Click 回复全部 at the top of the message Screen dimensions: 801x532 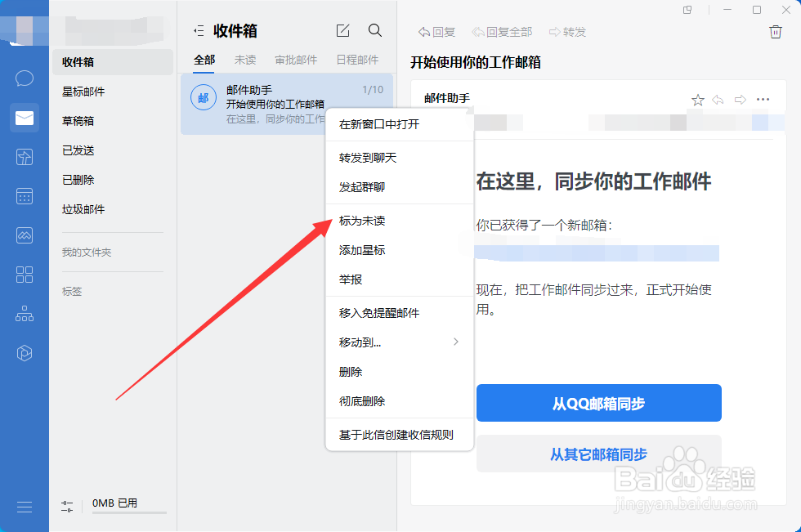click(502, 32)
